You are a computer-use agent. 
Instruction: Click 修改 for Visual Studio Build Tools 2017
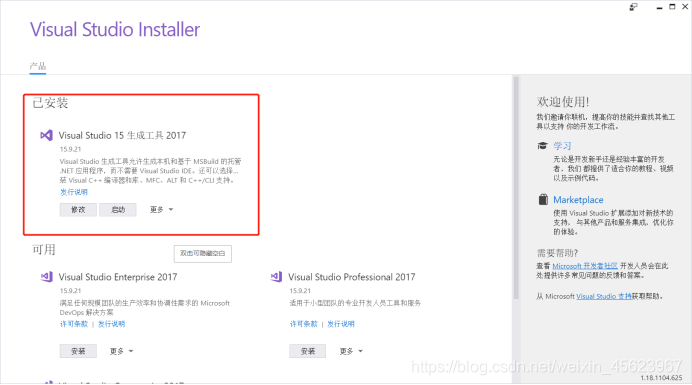pyautogui.click(x=78, y=209)
